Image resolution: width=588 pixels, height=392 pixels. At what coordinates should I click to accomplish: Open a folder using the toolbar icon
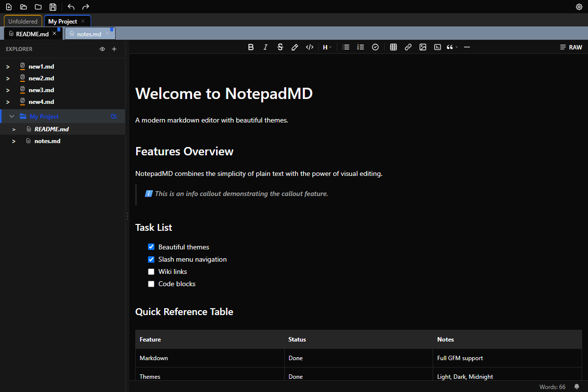(23, 7)
